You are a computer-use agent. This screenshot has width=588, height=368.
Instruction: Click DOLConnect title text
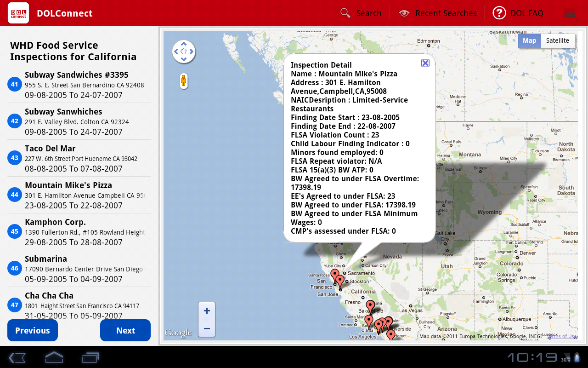[x=65, y=13]
